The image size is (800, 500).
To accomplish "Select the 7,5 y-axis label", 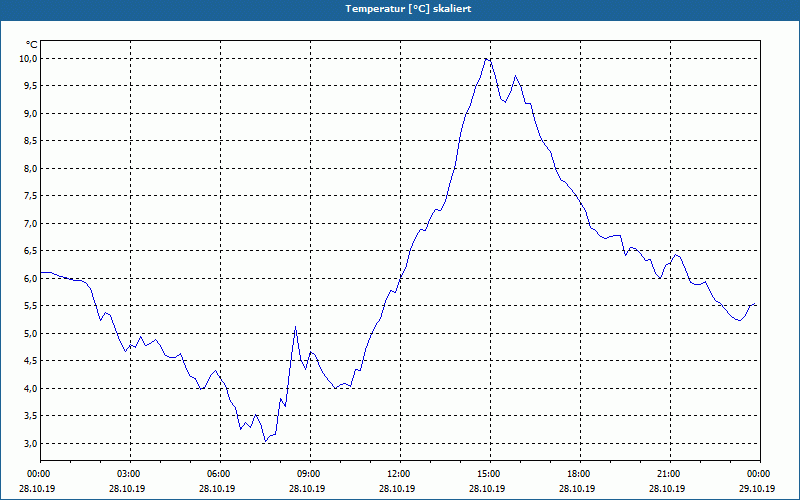I will coord(31,196).
